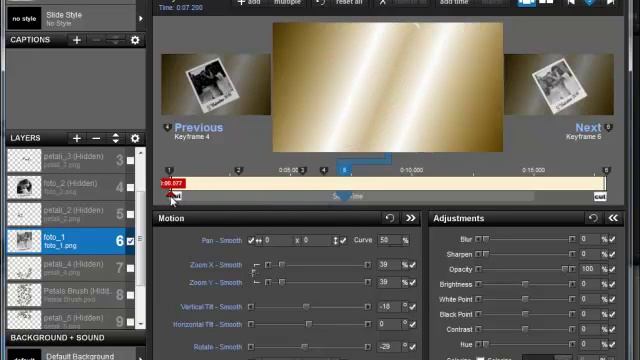Open the Horizontal Tilt - Smooth dropdown
Viewport: 640px width, 360px height.
click(x=207, y=324)
